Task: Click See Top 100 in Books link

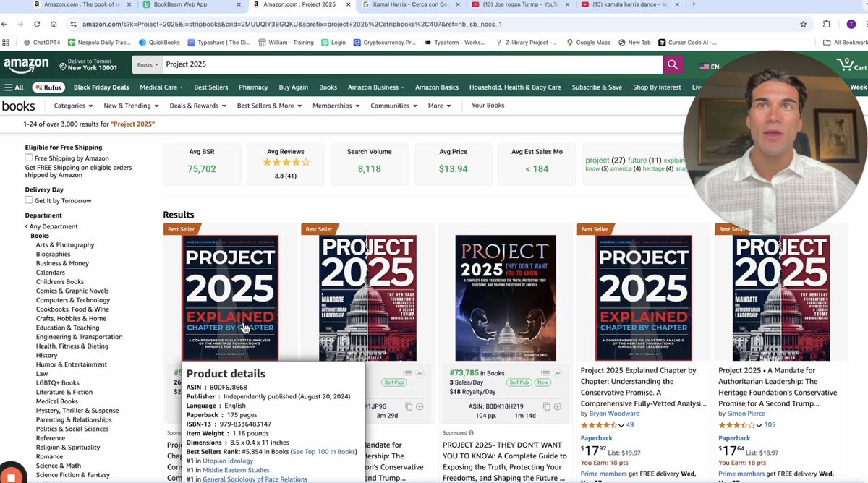Action: (324, 452)
